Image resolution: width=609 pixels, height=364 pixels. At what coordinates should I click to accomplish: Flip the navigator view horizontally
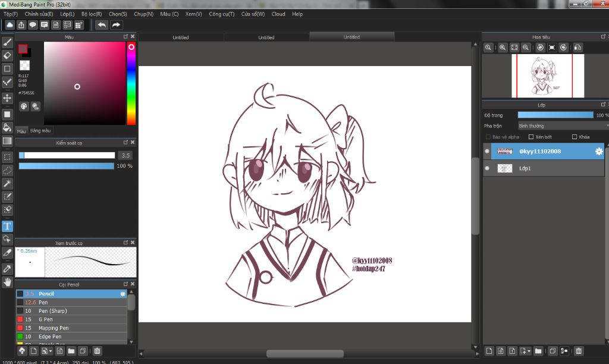pyautogui.click(x=577, y=48)
